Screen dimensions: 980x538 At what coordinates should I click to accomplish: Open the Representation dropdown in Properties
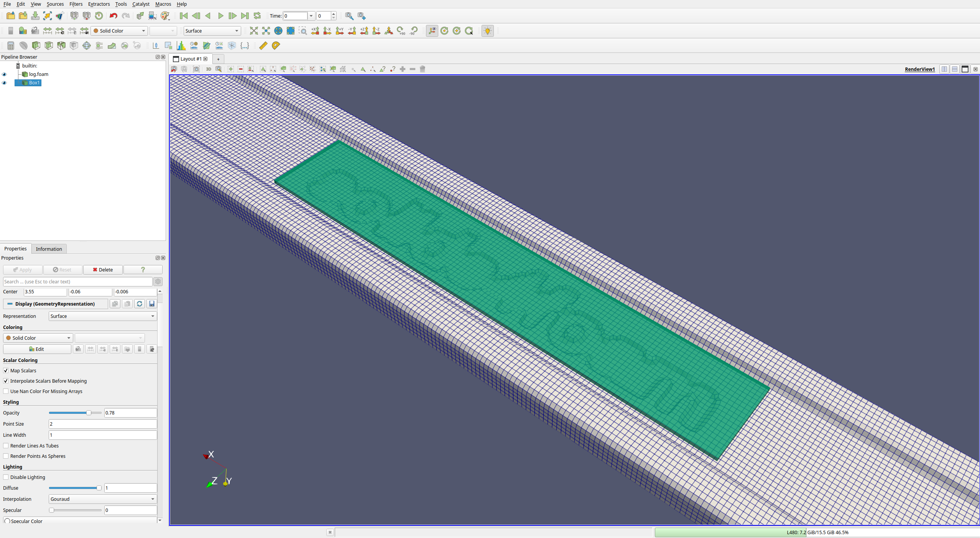[102, 316]
